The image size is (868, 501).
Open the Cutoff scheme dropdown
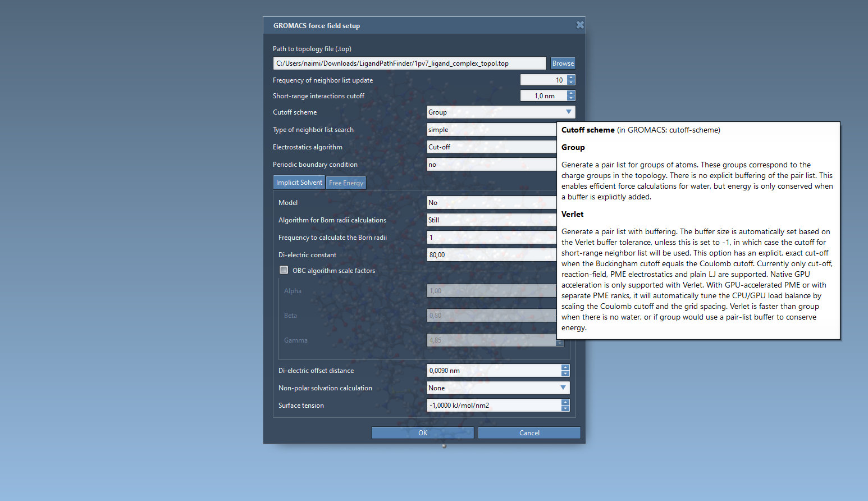click(500, 112)
